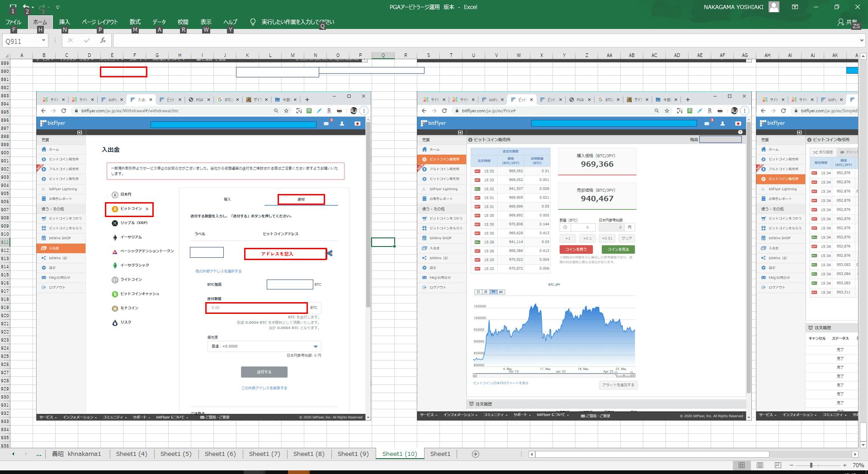Add a new sheet with the plus icon

click(x=475, y=454)
